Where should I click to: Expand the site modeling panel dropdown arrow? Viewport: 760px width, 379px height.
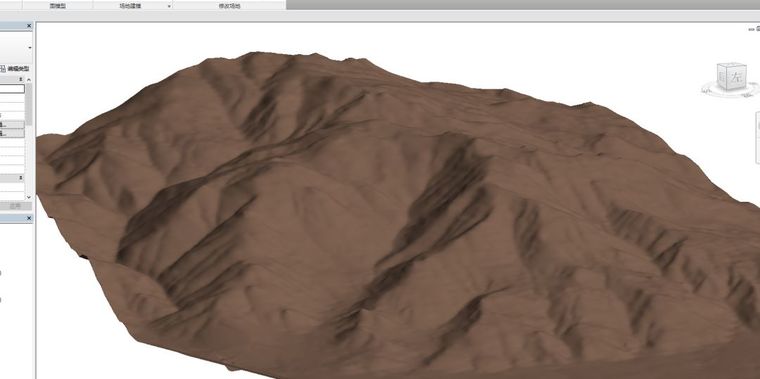[x=169, y=6]
